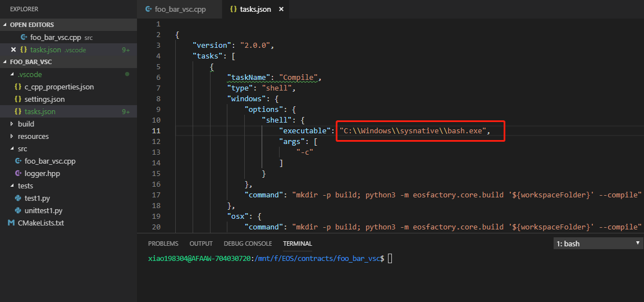Click the JSON icon of tasks.json in Open Editors
This screenshot has height=302, width=644.
(x=24, y=49)
